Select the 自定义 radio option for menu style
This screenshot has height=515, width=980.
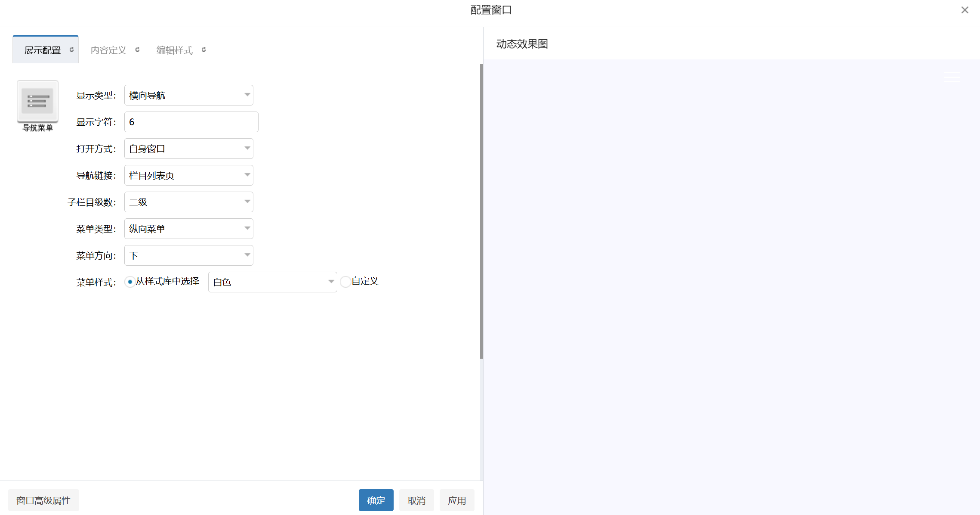pyautogui.click(x=345, y=282)
